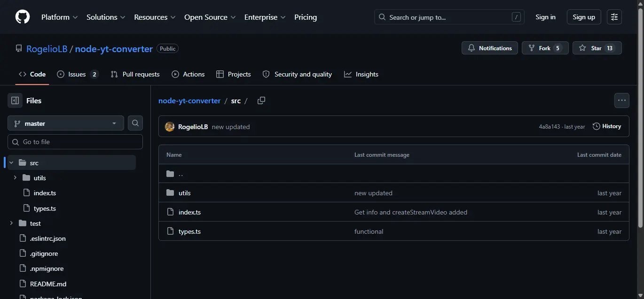Click the types.ts file icon in table

pos(170,231)
